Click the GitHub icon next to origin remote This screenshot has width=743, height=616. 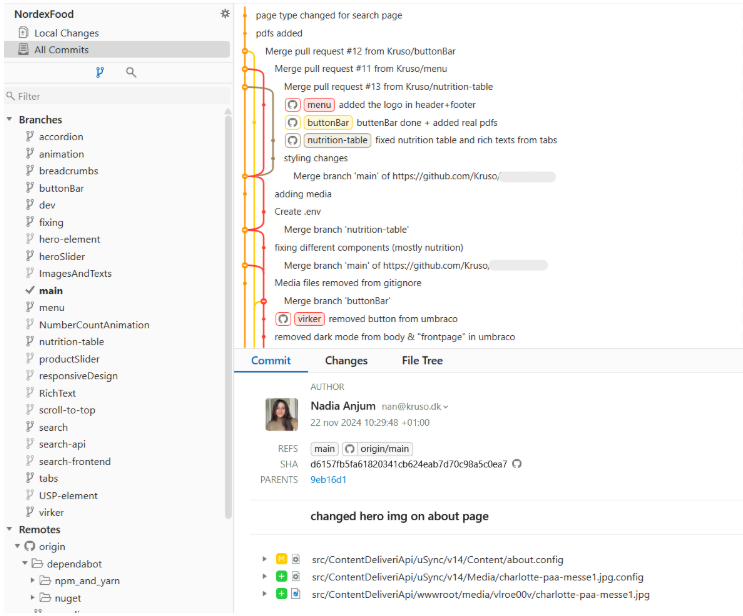30,547
